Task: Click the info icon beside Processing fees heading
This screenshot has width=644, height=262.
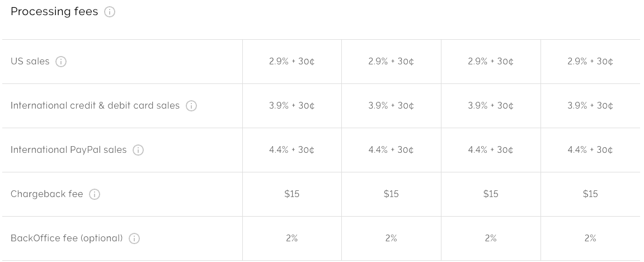Action: (110, 12)
